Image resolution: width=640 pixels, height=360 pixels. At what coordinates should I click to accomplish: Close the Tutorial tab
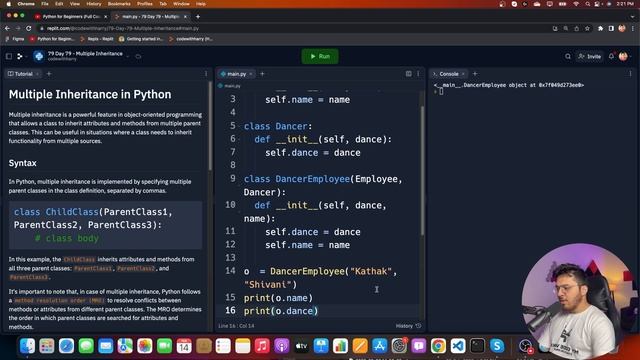(38, 74)
